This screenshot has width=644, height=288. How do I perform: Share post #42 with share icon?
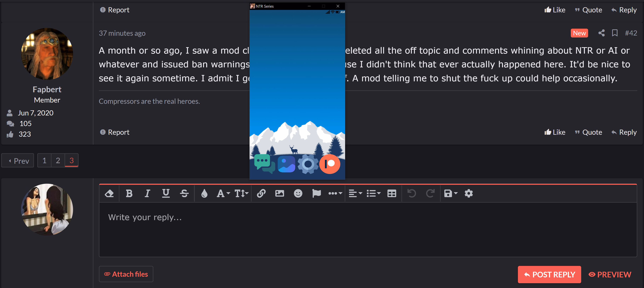pyautogui.click(x=601, y=33)
